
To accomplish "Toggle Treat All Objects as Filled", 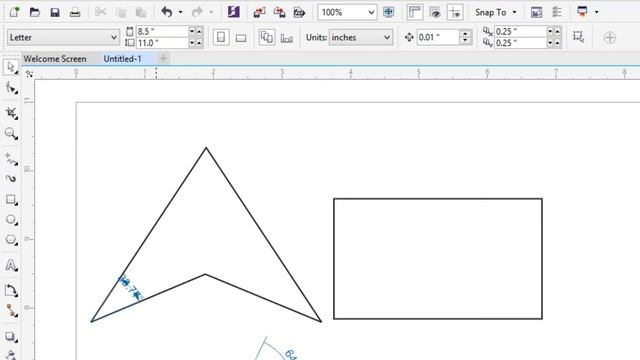I will (578, 37).
